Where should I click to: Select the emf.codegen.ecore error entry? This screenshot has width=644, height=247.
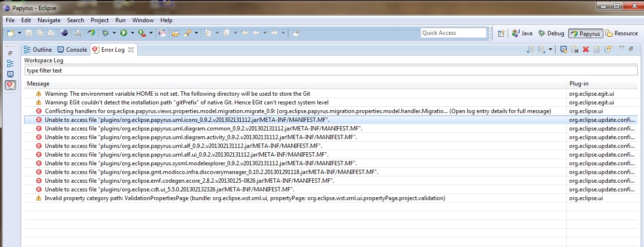coord(331,181)
